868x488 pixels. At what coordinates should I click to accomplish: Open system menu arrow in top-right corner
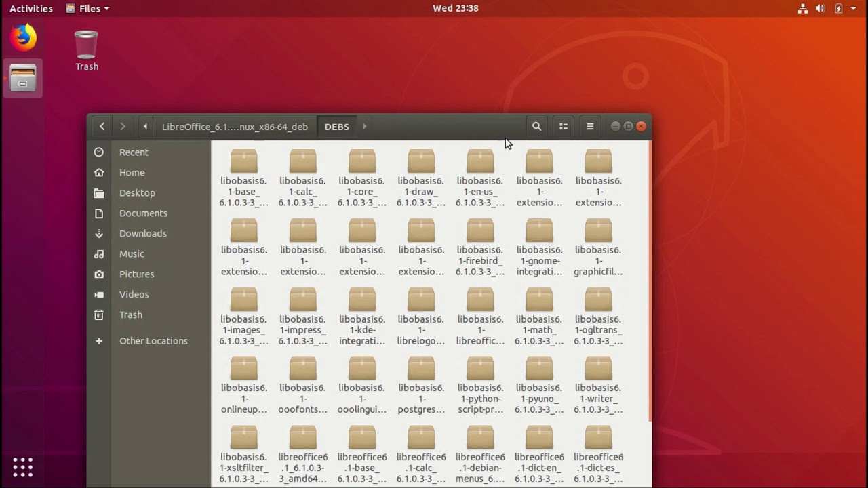tap(853, 9)
